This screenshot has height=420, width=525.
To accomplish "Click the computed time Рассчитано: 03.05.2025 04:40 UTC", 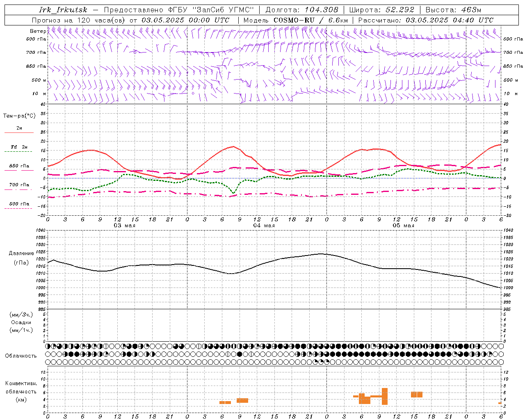I will [426, 20].
